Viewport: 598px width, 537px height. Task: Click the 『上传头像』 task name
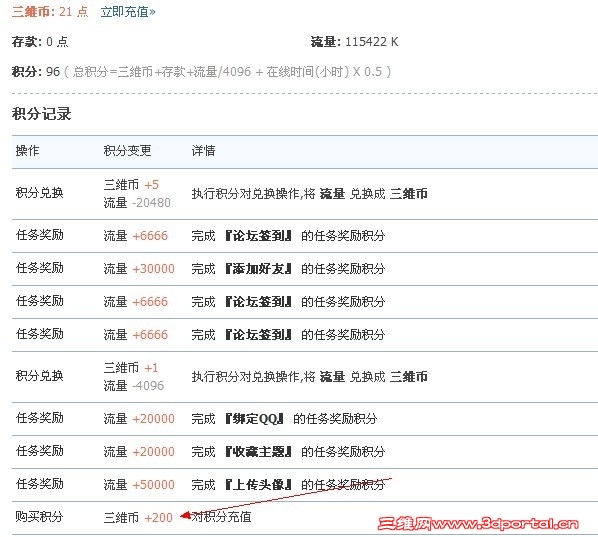tap(258, 485)
